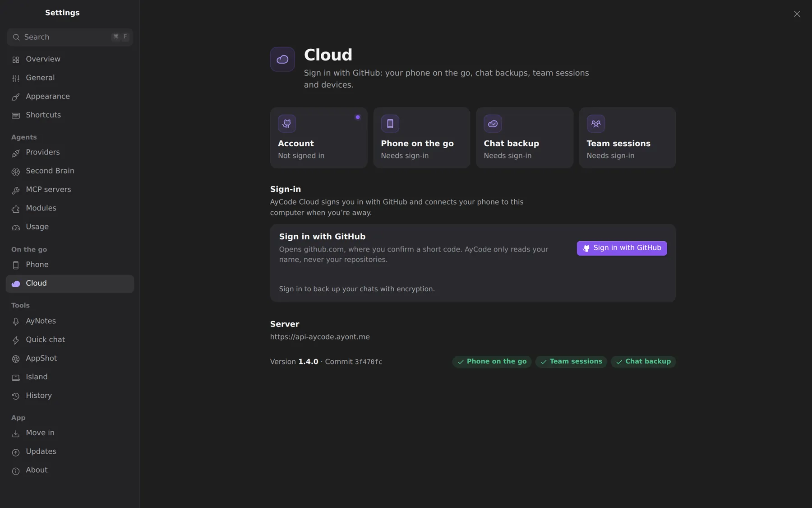Click the MCP servers wrench icon

point(16,190)
